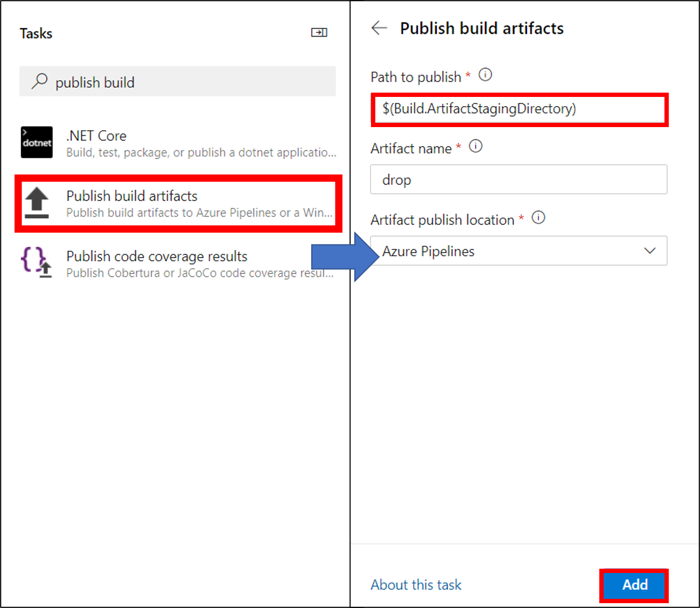Collapse the Tasks panel using the top-right icon
The height and width of the screenshot is (608, 700).
[x=319, y=33]
